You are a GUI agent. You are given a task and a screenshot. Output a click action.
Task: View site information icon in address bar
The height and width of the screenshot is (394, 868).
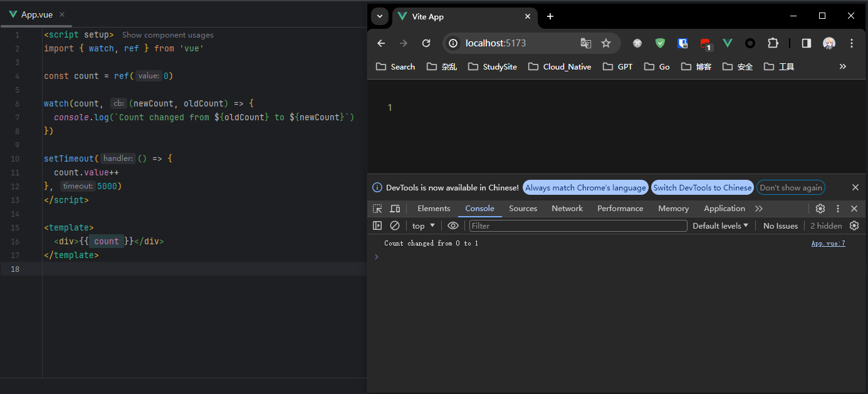point(454,43)
